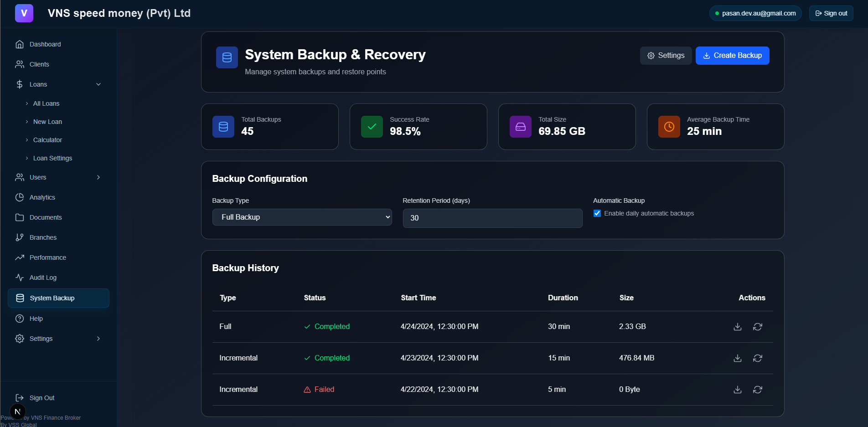This screenshot has height=427, width=868.
Task: Expand the Users submenu chevron
Action: pyautogui.click(x=98, y=177)
